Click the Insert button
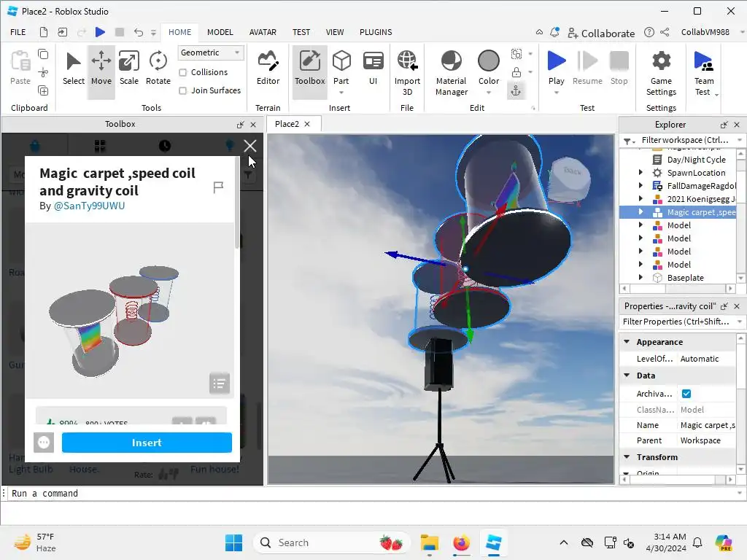The height and width of the screenshot is (560, 747). tap(147, 443)
